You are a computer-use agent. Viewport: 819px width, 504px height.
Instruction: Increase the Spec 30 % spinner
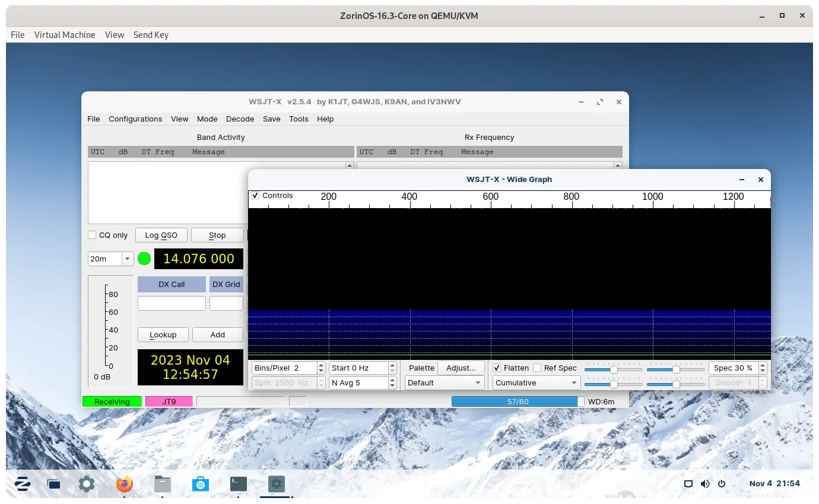pyautogui.click(x=763, y=365)
